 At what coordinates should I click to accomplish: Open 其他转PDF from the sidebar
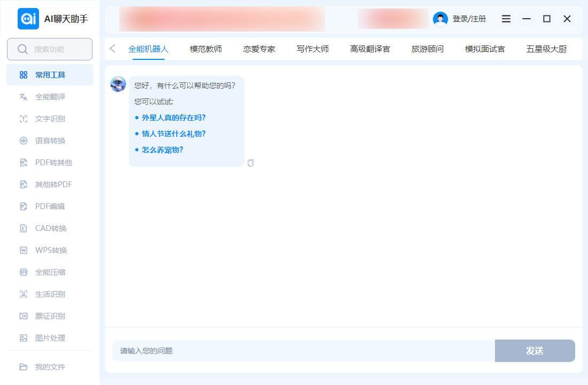(x=50, y=184)
